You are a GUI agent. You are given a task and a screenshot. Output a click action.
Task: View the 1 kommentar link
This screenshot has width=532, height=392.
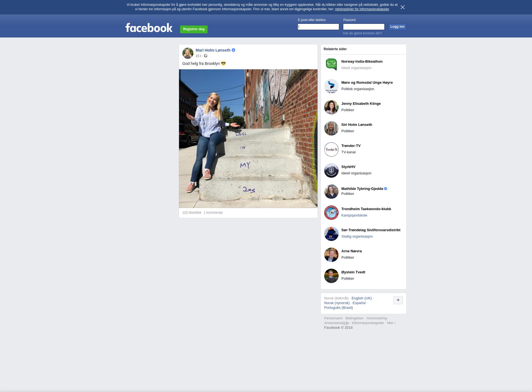[213, 213]
